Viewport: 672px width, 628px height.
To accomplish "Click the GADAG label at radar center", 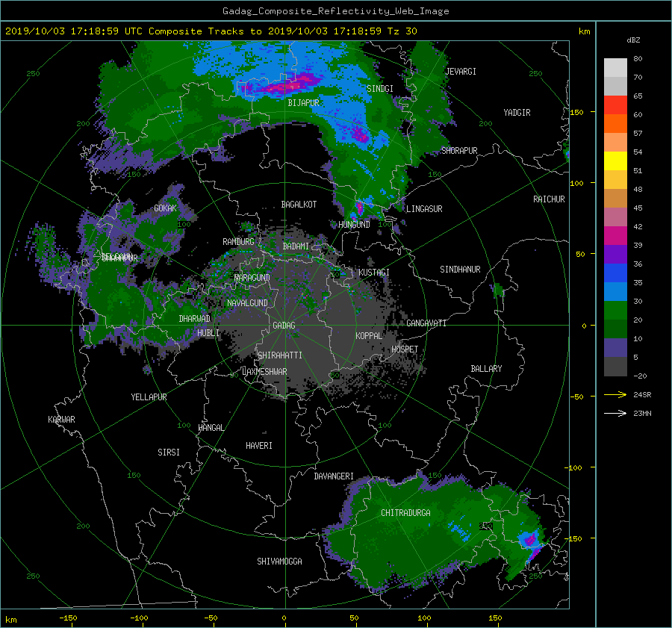I will (284, 326).
